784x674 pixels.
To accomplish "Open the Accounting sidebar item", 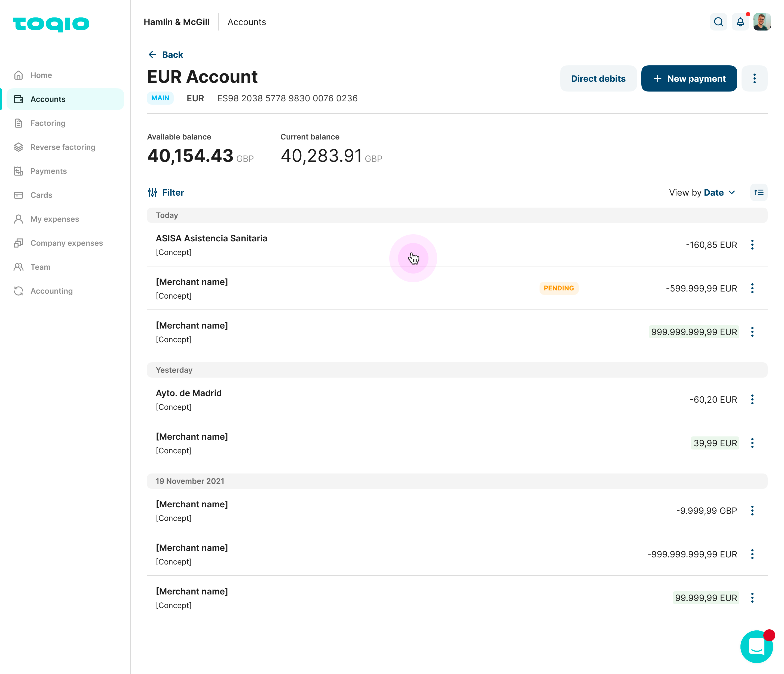I will (x=51, y=291).
